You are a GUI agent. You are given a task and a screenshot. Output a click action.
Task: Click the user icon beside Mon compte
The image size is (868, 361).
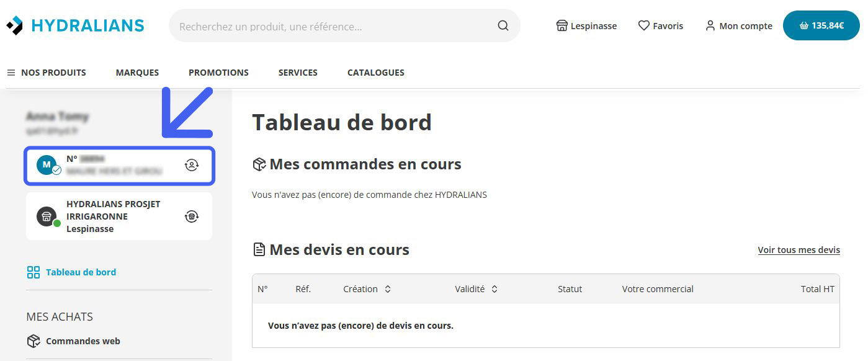coord(710,26)
